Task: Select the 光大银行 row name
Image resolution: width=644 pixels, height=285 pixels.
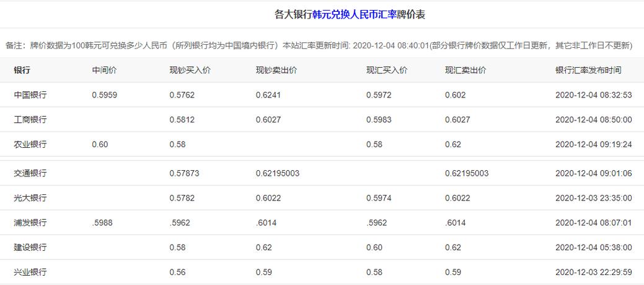Action: coord(30,198)
